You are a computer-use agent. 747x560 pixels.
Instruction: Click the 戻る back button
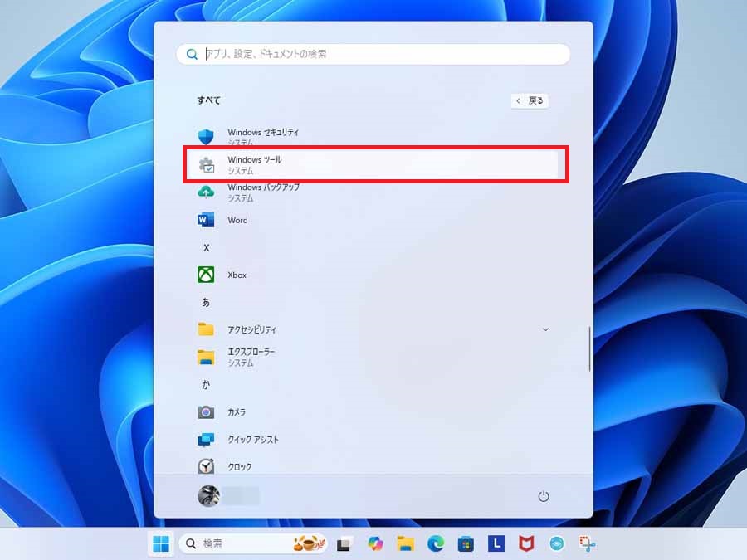coord(530,100)
